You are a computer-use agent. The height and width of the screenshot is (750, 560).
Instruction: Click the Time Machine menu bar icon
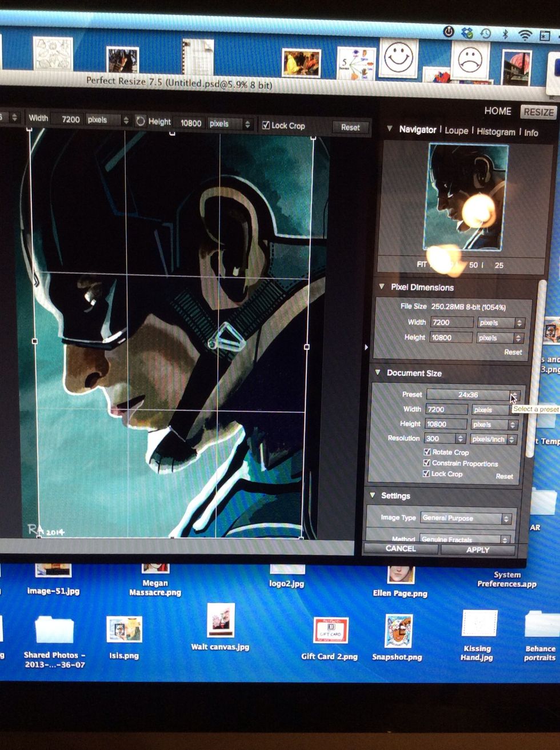click(x=486, y=34)
